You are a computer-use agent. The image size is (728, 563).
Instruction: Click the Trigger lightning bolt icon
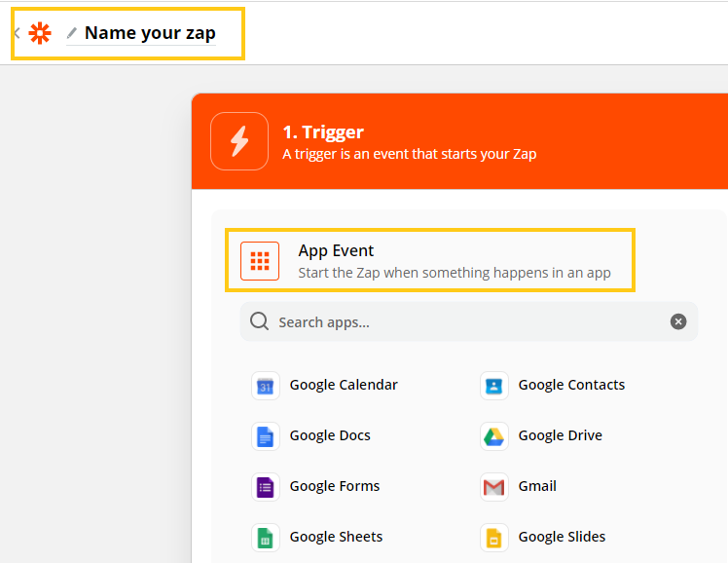click(239, 141)
